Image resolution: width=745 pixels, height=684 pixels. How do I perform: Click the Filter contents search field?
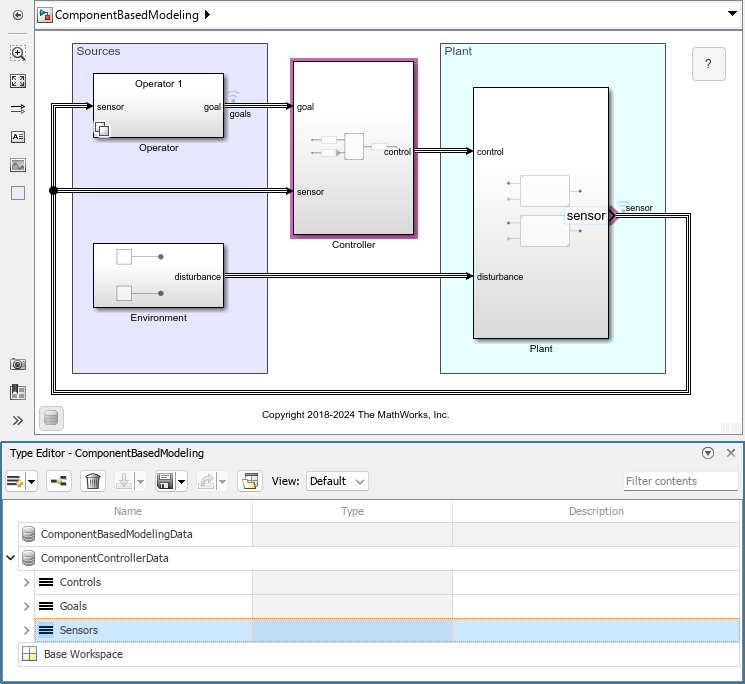(x=680, y=481)
